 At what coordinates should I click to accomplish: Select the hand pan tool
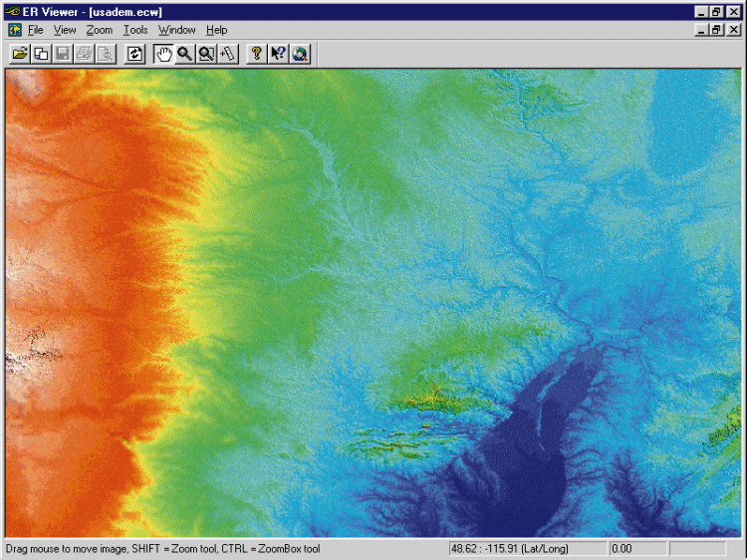pyautogui.click(x=164, y=54)
